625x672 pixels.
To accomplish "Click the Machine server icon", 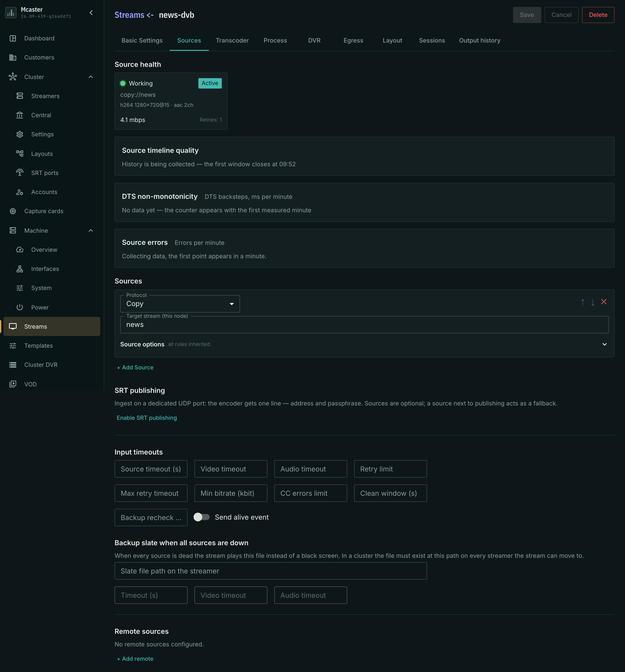I will (13, 231).
